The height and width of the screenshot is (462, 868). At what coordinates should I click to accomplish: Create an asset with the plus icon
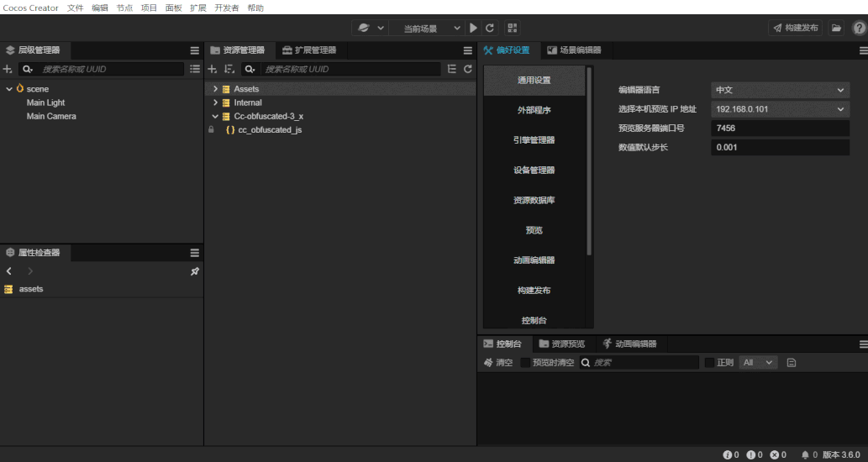pyautogui.click(x=212, y=69)
